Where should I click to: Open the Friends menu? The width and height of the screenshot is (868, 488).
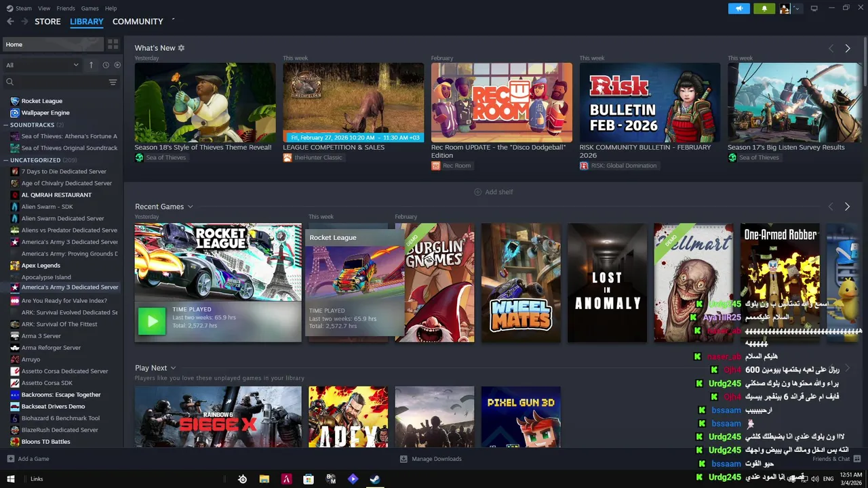click(x=66, y=8)
